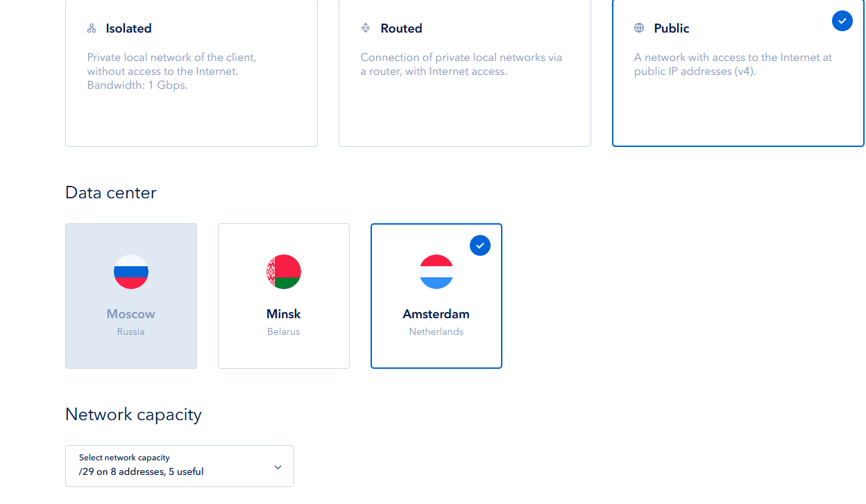Choose the Routed network type card
866x504 pixels.
[465, 104]
